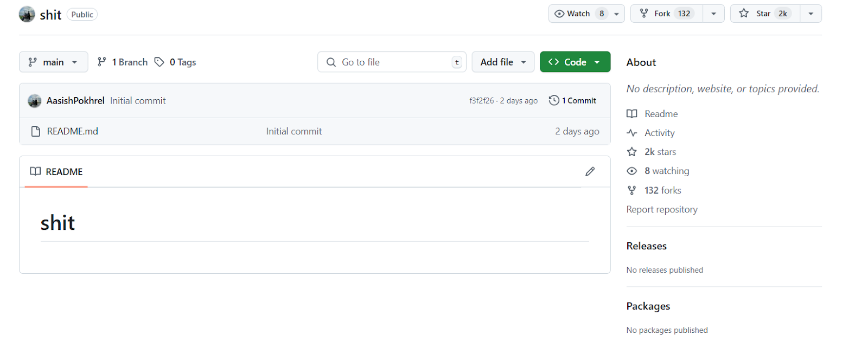View the 0 Tags link

tap(175, 62)
